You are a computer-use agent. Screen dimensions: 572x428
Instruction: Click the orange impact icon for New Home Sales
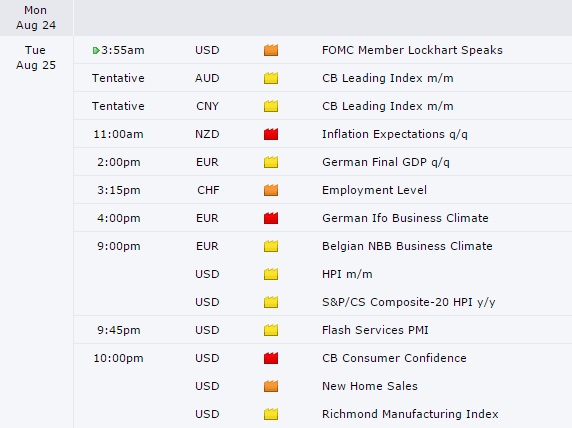click(271, 386)
